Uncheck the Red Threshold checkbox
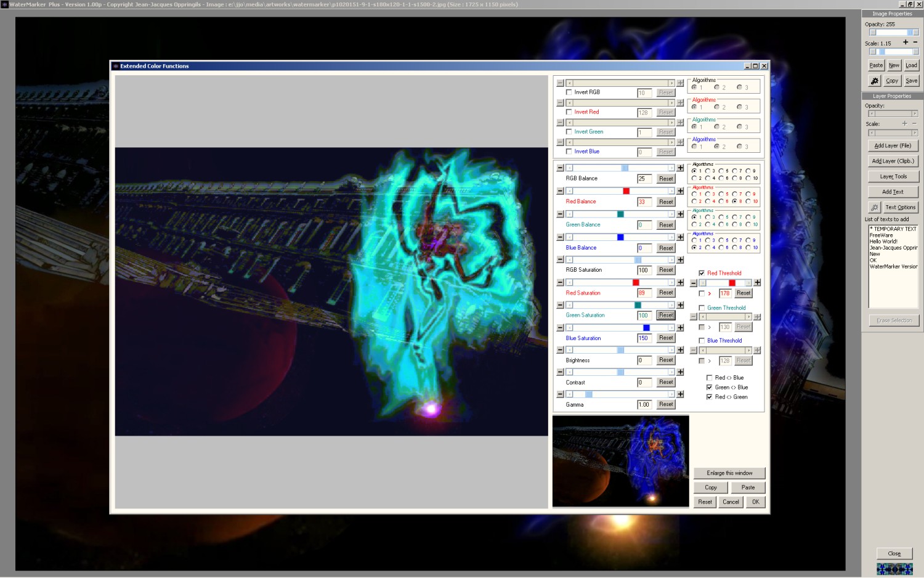 701,273
